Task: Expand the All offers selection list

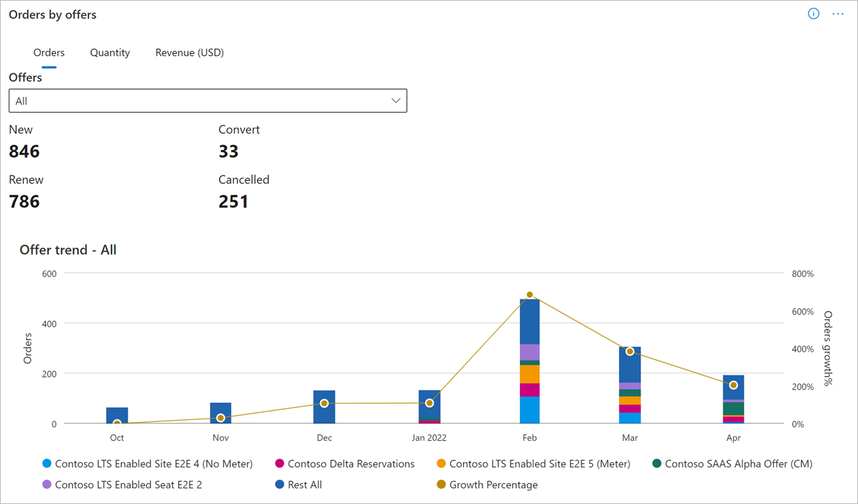Action: point(207,101)
